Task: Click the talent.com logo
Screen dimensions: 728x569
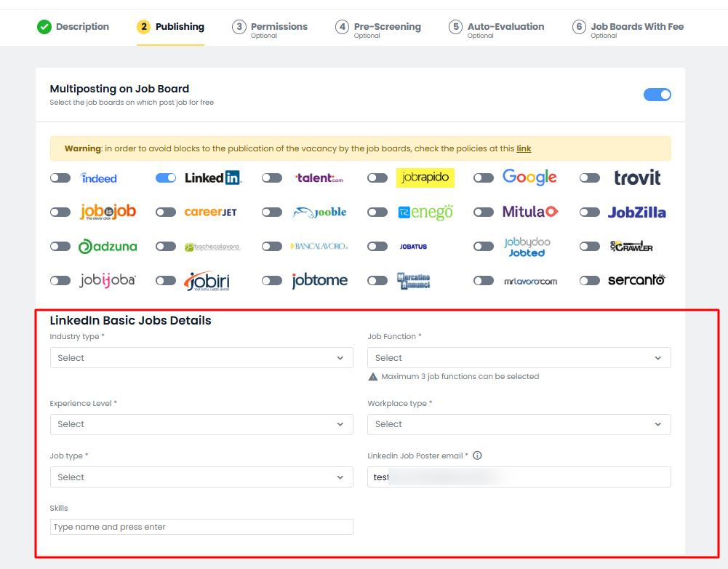Action: (319, 178)
